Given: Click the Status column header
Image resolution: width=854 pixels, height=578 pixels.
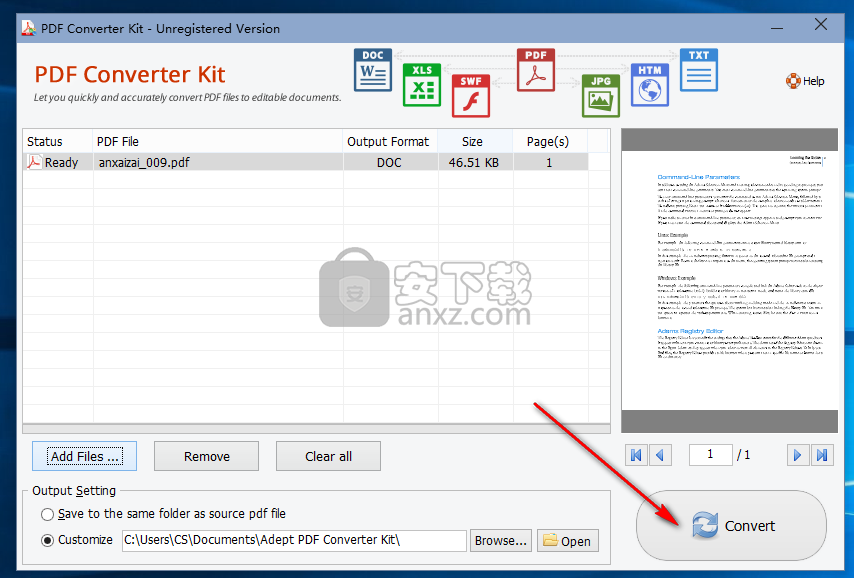Looking at the screenshot, I should click(57, 142).
